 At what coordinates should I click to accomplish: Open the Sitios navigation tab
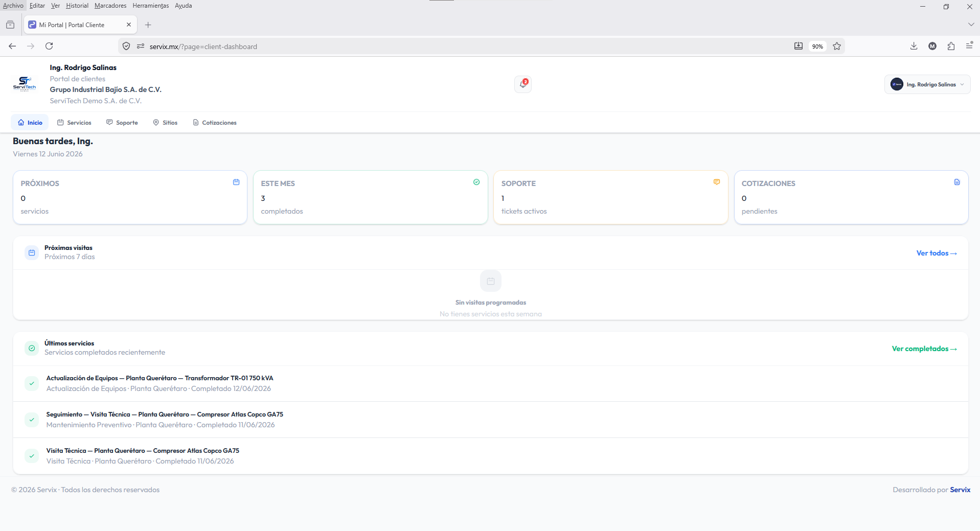[165, 123]
